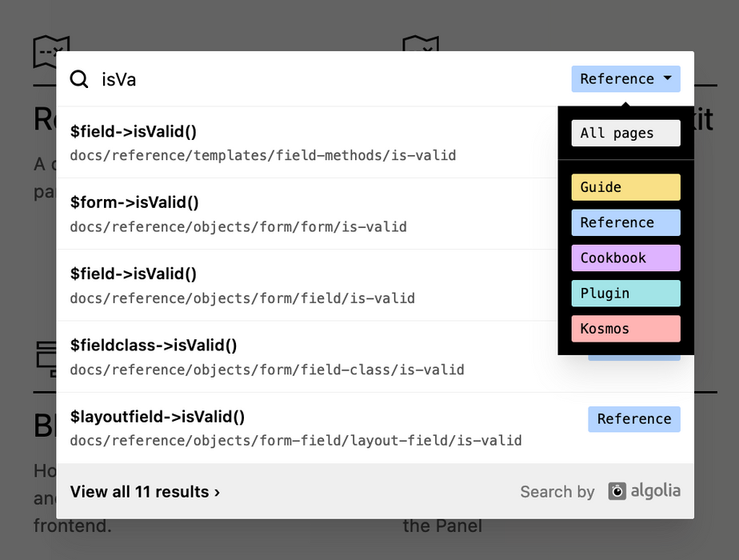Viewport: 739px width, 560px height.
Task: Click the caret arrow on the Reference dropdown
Action: pyautogui.click(x=667, y=78)
